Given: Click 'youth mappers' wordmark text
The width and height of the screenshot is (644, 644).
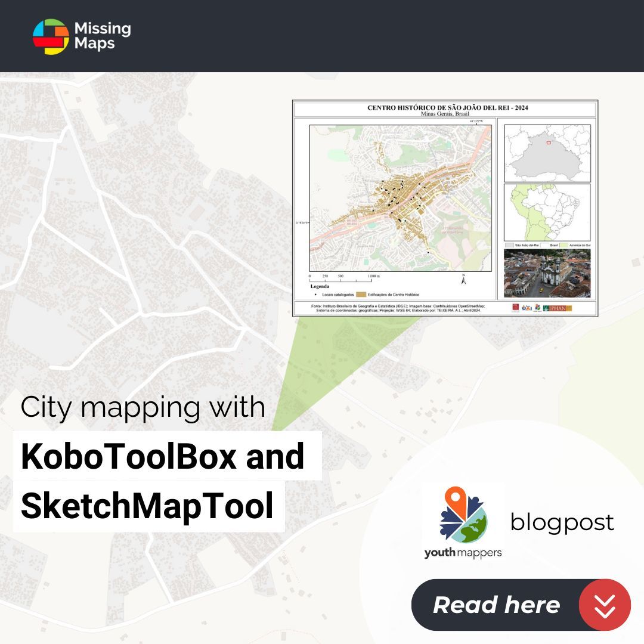Looking at the screenshot, I should tap(463, 553).
